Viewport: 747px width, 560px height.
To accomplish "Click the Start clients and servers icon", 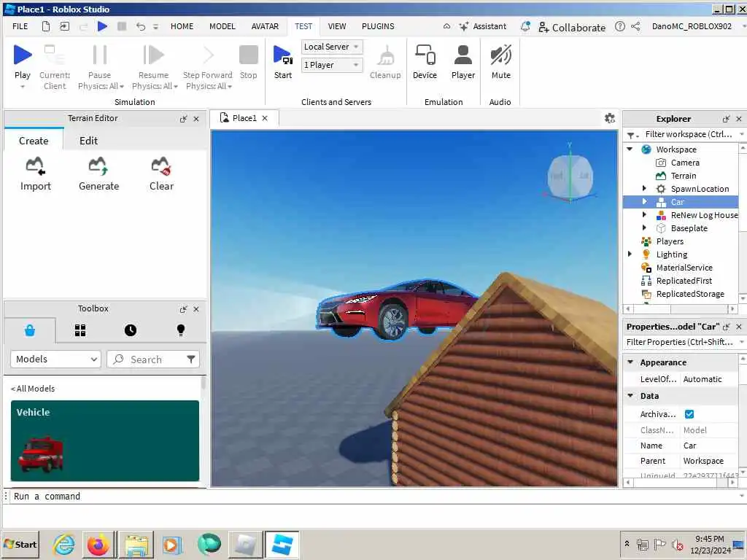I will click(x=282, y=55).
